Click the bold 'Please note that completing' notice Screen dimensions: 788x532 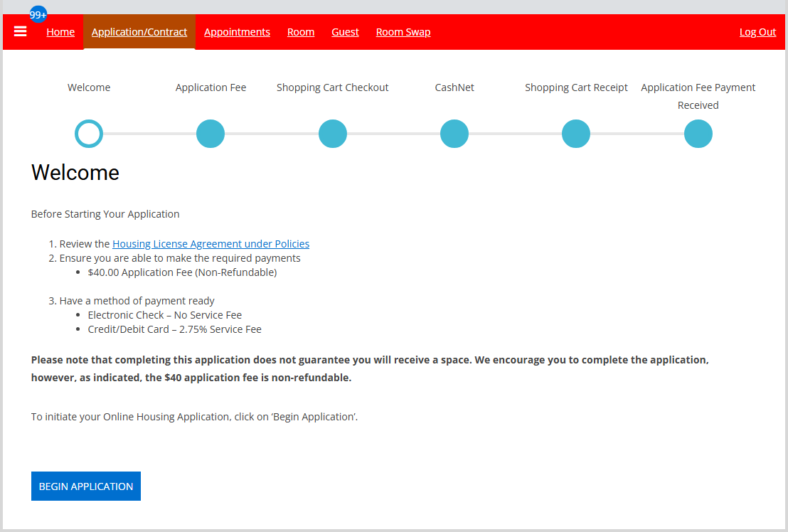370,368
